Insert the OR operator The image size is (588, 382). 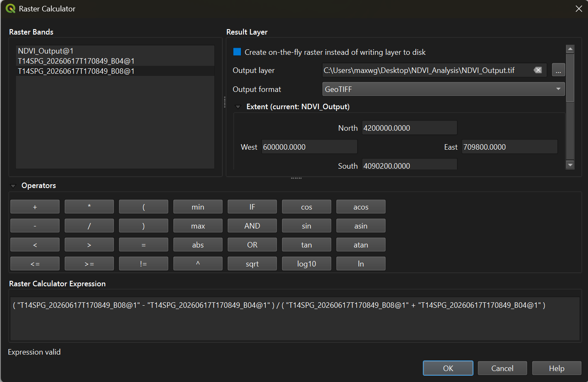click(252, 245)
